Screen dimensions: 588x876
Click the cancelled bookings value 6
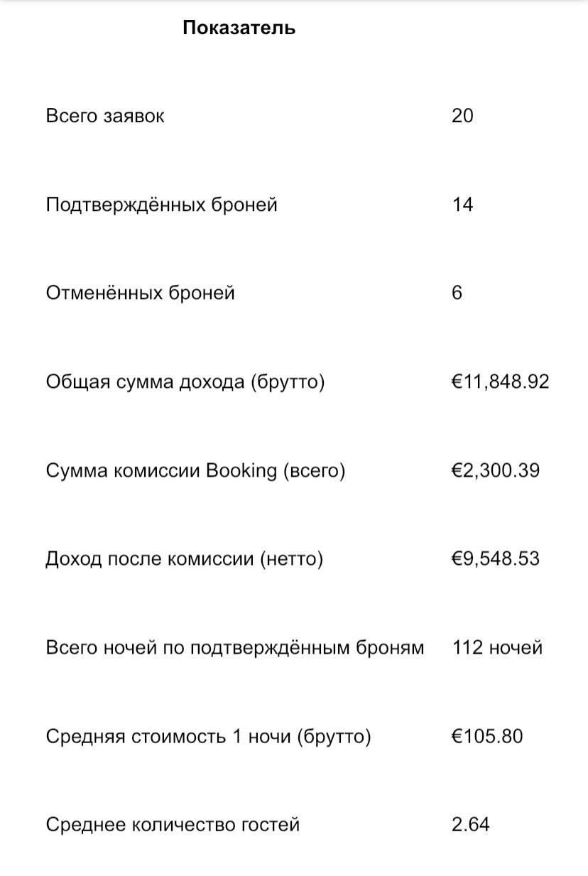pos(457,293)
